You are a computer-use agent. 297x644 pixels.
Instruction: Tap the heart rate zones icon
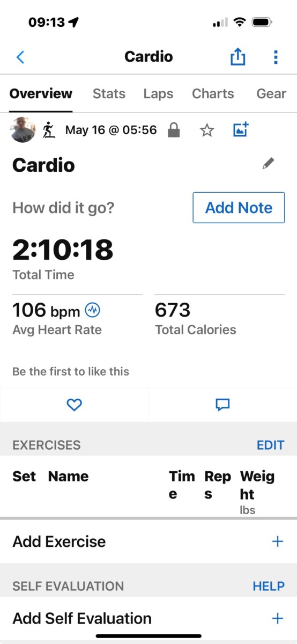click(92, 310)
